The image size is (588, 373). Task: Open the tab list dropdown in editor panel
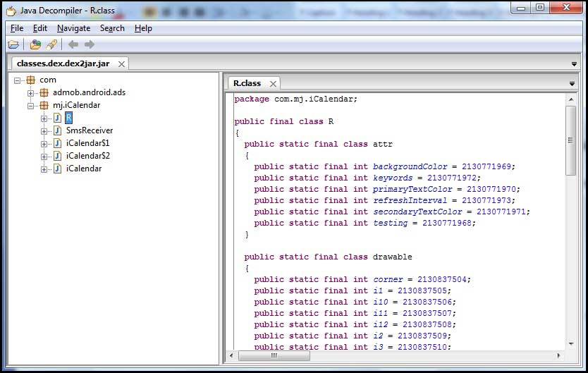(572, 84)
